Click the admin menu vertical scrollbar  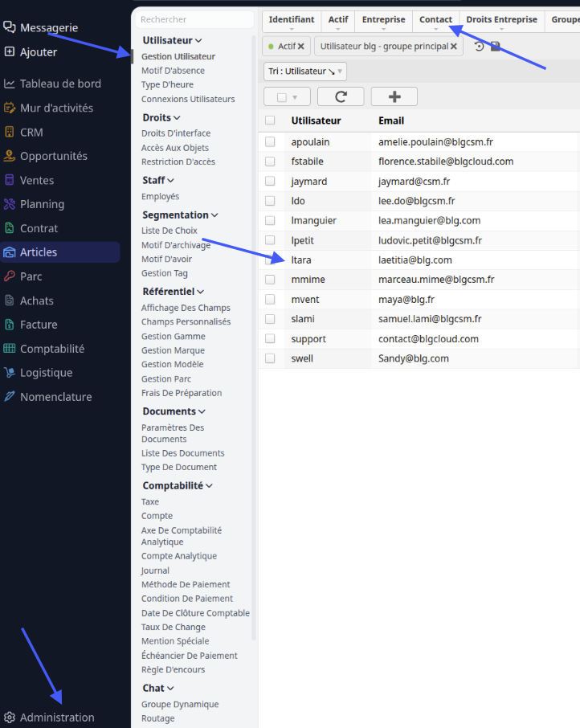(253, 338)
